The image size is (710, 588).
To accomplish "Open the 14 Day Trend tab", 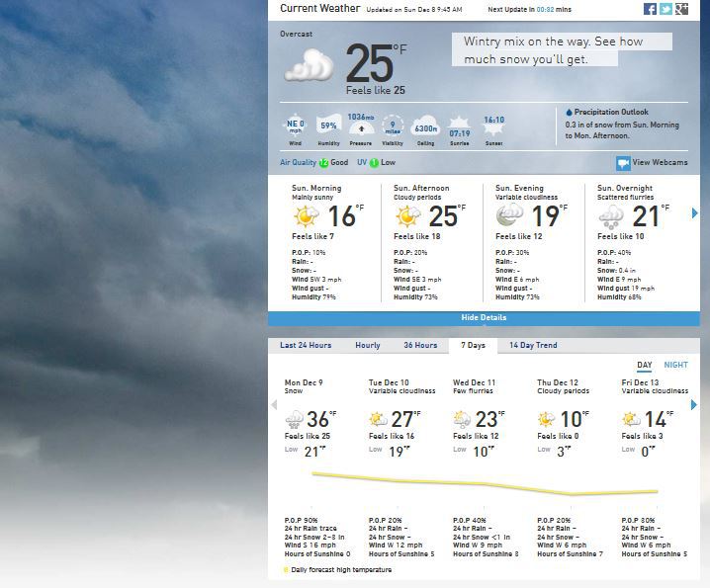I will tap(533, 345).
